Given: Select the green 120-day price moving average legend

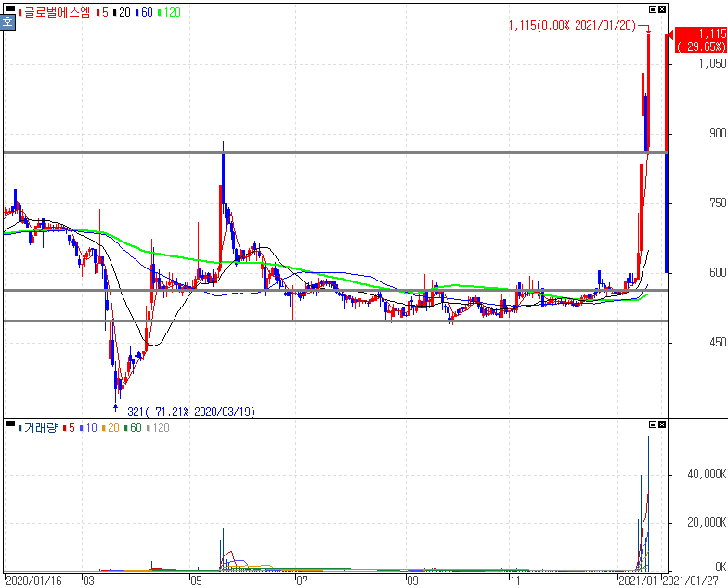Looking at the screenshot, I should click(x=169, y=13).
